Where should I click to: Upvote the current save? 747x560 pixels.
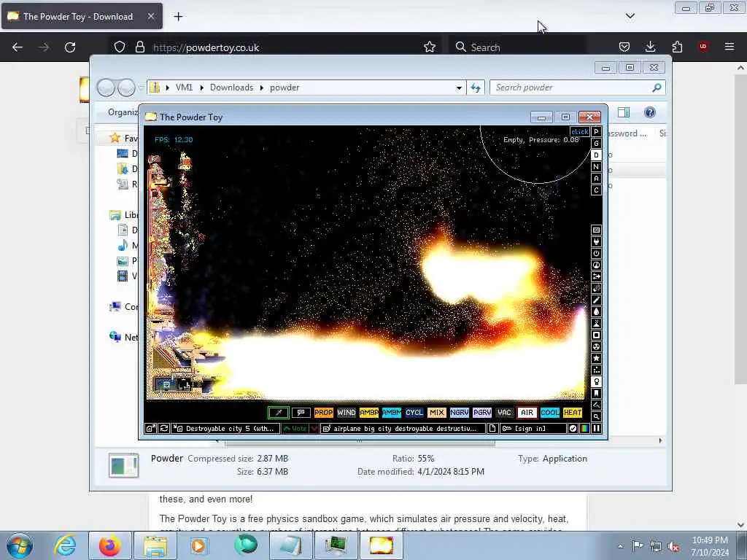(295, 429)
